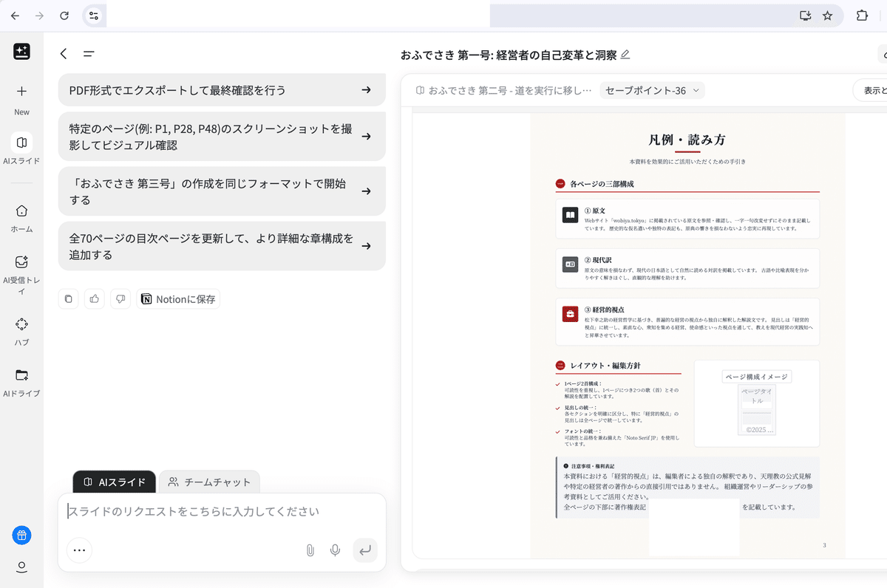The height and width of the screenshot is (588, 887).
Task: Copy the response with the copy icon
Action: pos(68,299)
